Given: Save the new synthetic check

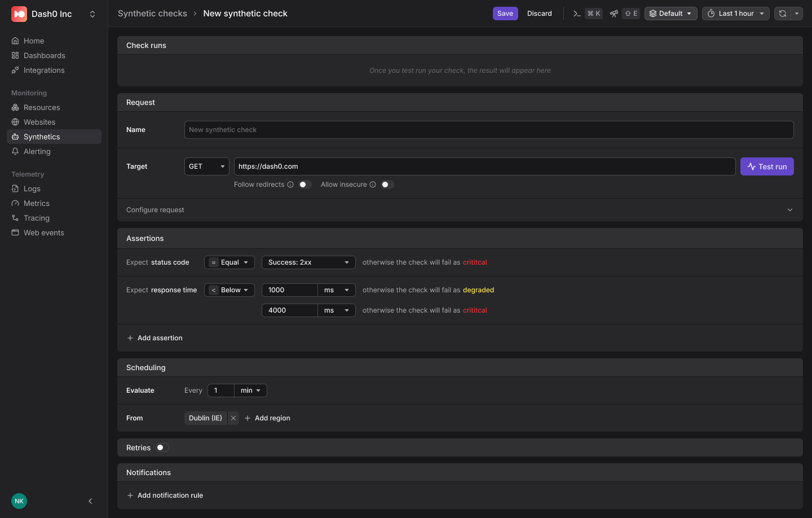Looking at the screenshot, I should pos(505,14).
